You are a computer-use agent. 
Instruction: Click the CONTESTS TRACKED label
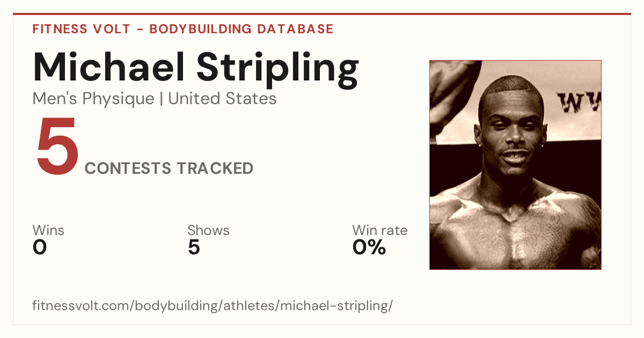169,168
